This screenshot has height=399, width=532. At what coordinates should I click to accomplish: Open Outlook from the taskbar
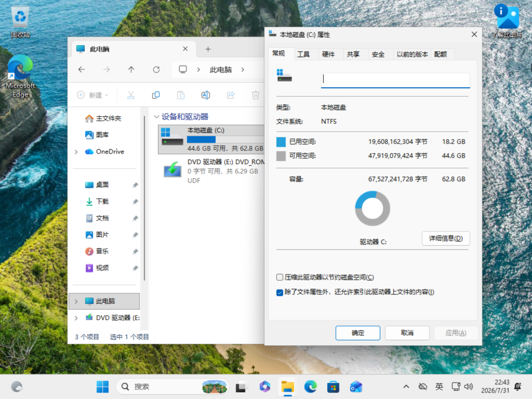pos(356,387)
